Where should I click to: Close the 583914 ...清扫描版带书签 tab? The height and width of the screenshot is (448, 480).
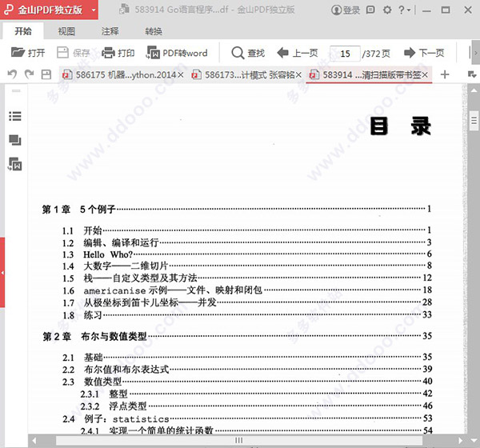click(x=425, y=74)
